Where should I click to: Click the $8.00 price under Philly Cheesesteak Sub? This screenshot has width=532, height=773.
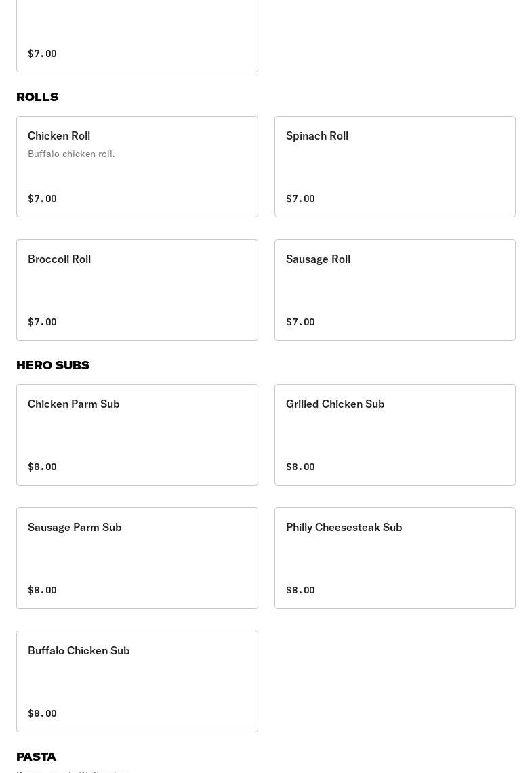(300, 590)
